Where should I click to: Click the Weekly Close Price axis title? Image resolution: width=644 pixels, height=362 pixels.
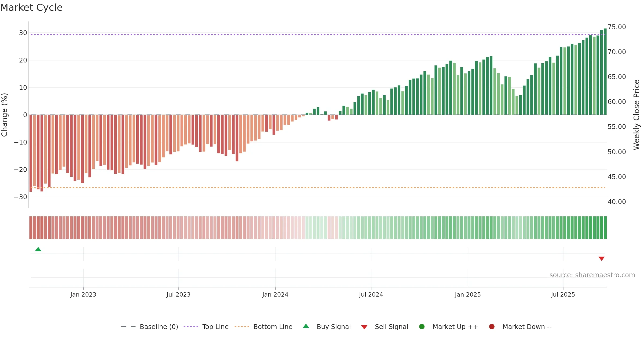point(636,115)
